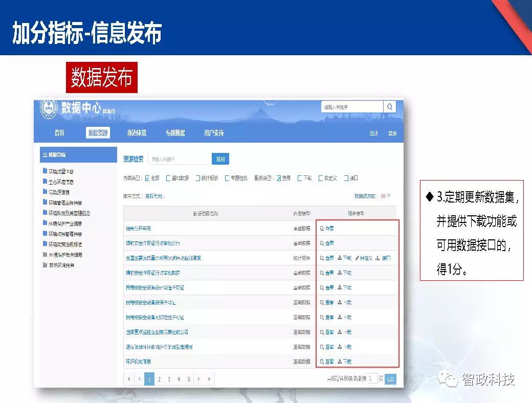Viewport: 532px width, 403px height.
Task: Click the 下载 download icon on the 全国主要流域 report row
Action: [x=339, y=257]
